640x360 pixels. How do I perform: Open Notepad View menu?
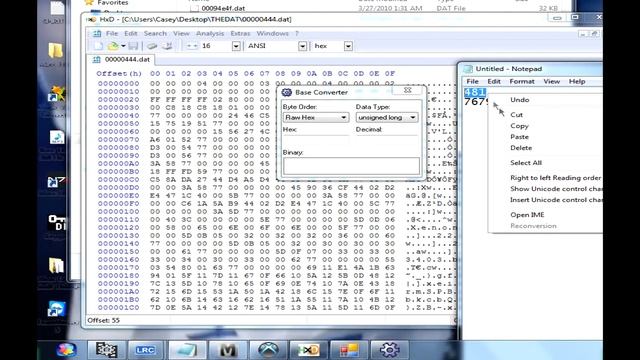click(551, 82)
